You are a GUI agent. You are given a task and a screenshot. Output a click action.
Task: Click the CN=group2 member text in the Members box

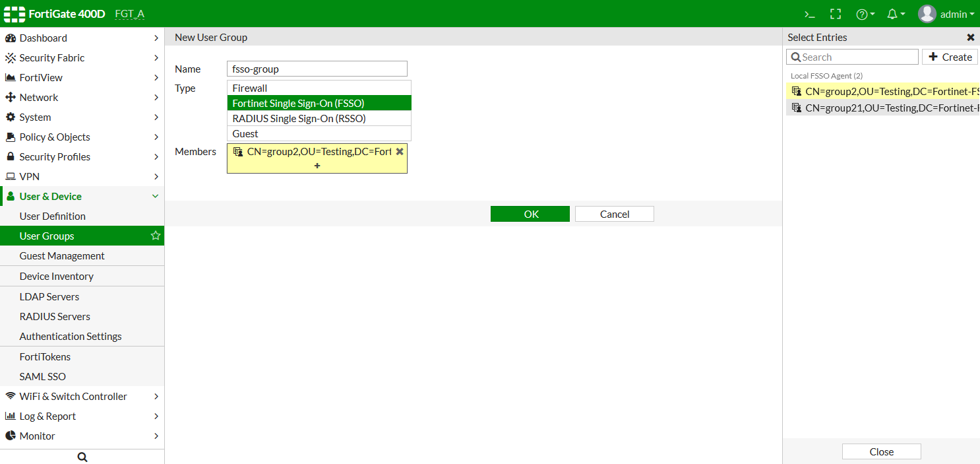319,151
